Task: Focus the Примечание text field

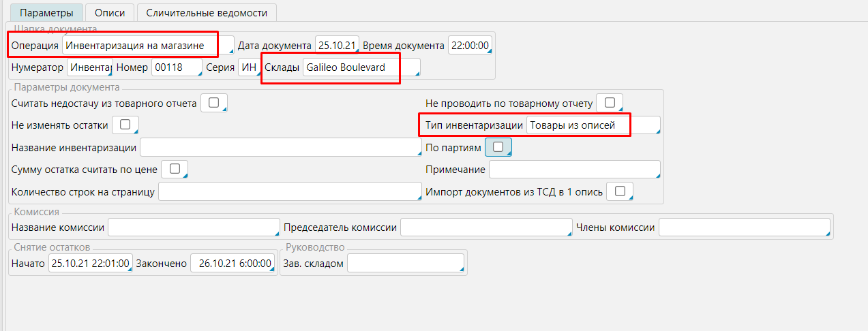Action: click(x=574, y=170)
